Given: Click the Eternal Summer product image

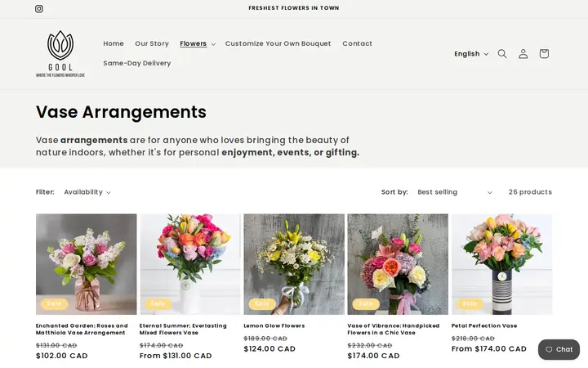Looking at the screenshot, I should click(x=190, y=264).
